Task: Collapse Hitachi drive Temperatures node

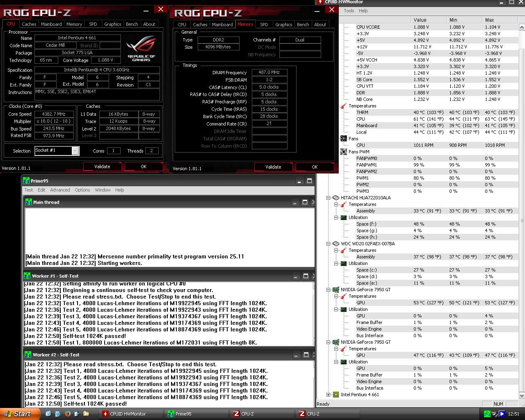Action: pos(336,204)
